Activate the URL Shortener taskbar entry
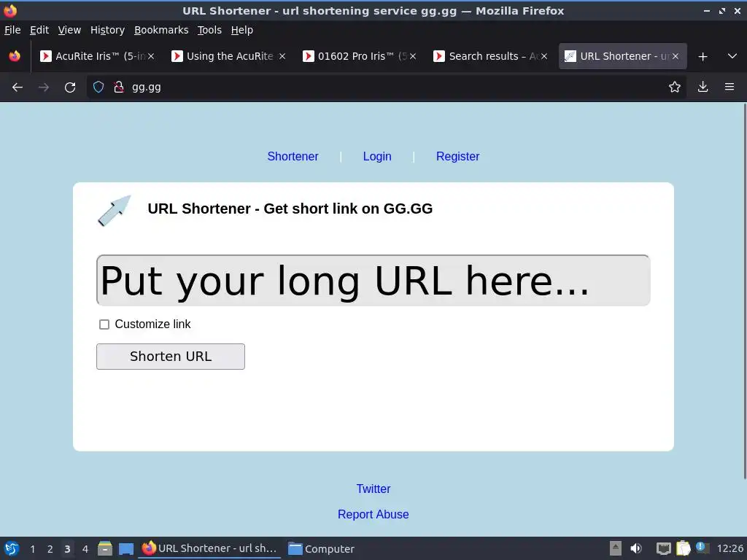Viewport: 747px width, 560px height. tap(209, 548)
